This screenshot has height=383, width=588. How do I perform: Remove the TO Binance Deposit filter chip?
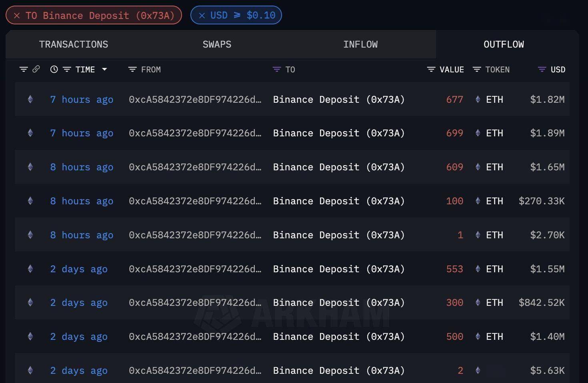pyautogui.click(x=17, y=16)
